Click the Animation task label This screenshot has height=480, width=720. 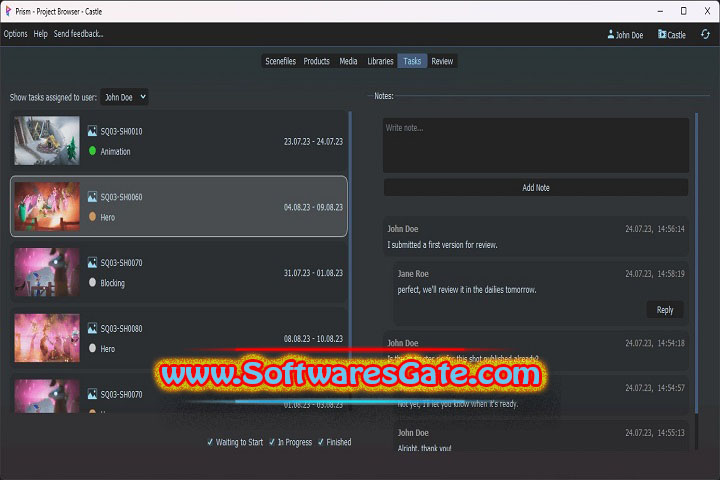tap(115, 152)
